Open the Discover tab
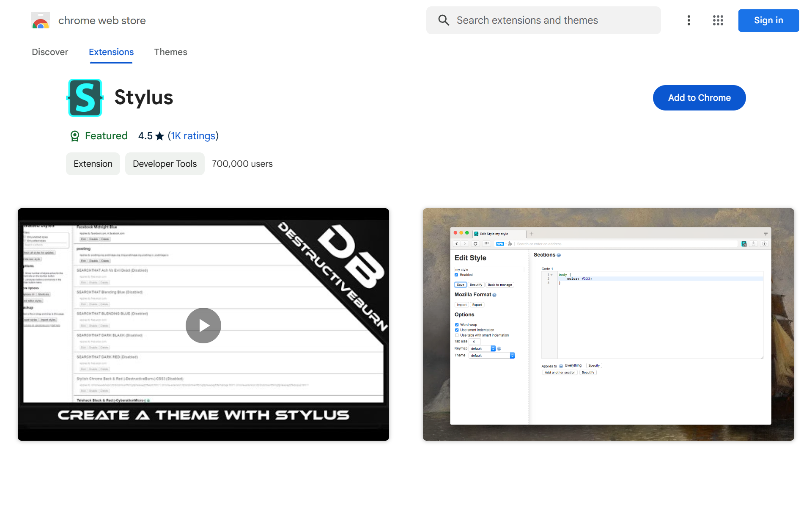Screen dimensions: 812x508 (x=50, y=52)
